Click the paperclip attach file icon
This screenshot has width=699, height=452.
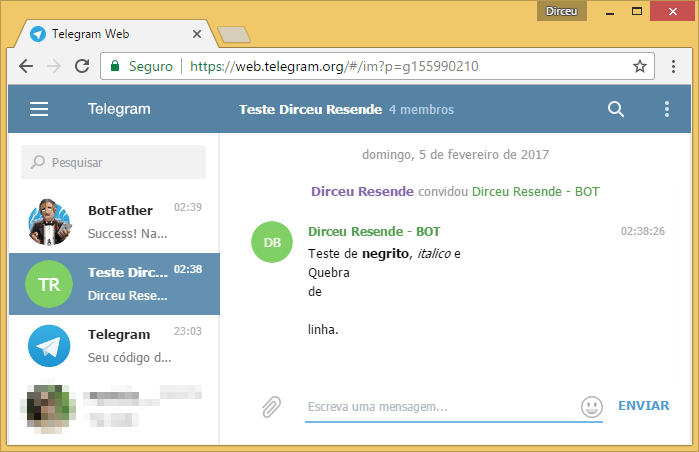tap(271, 407)
